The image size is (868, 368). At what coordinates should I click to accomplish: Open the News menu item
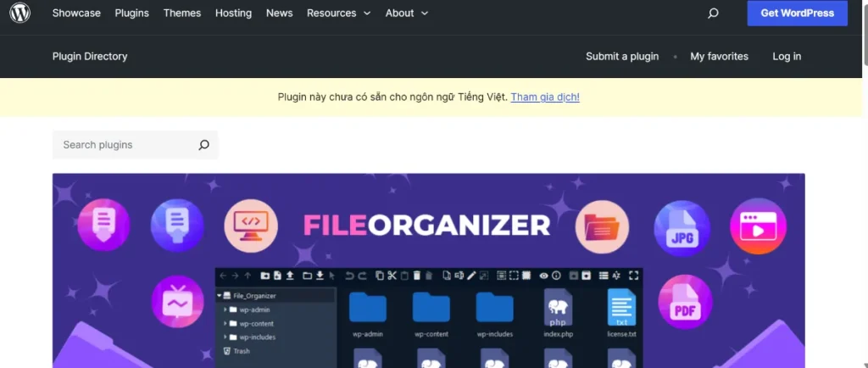point(280,13)
